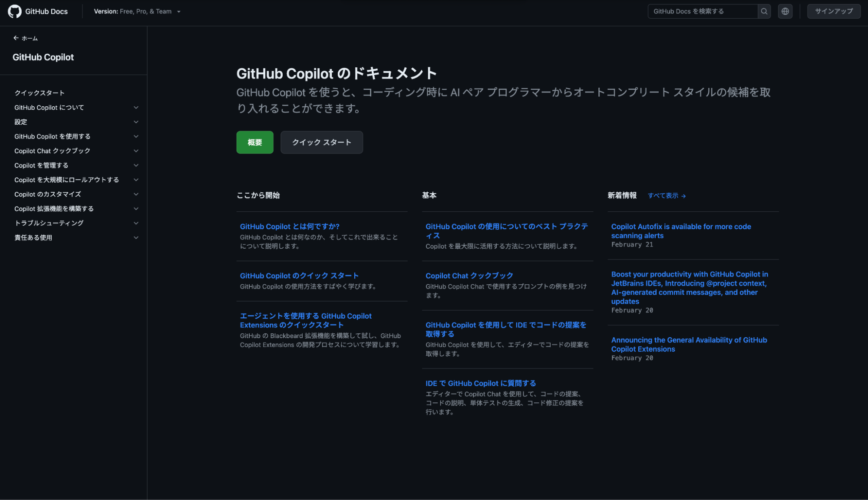868x500 pixels.
Task: Open クイックスタート in the sidebar
Action: (40, 93)
